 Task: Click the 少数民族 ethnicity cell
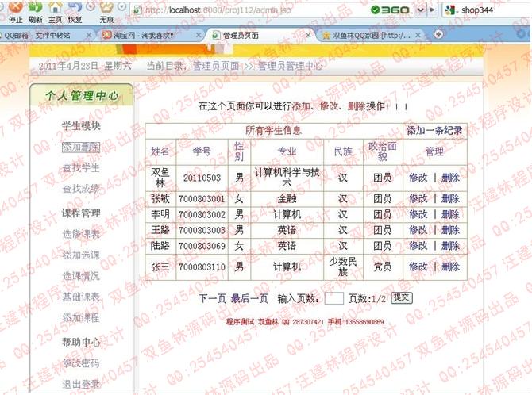(343, 267)
